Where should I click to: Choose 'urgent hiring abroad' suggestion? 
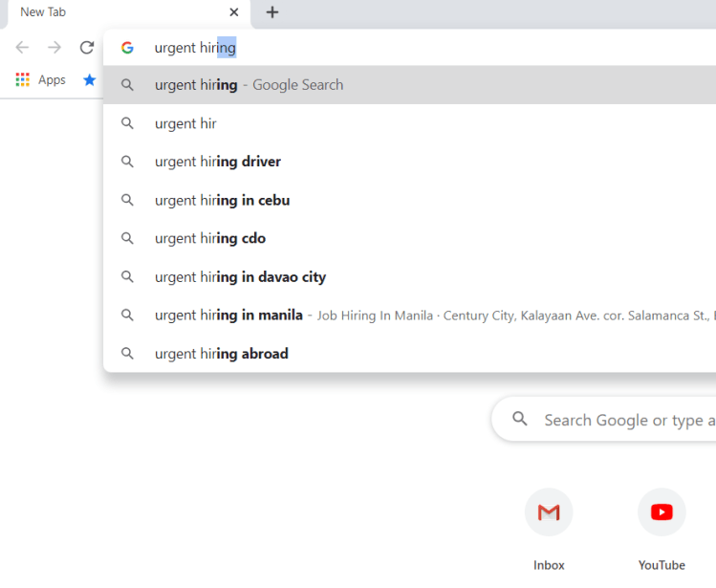coord(221,354)
